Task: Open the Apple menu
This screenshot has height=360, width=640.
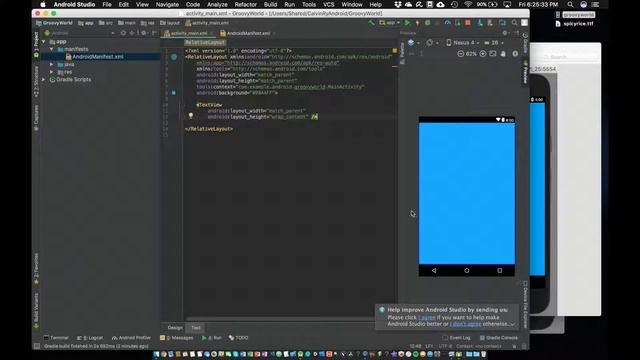Action: point(43,4)
